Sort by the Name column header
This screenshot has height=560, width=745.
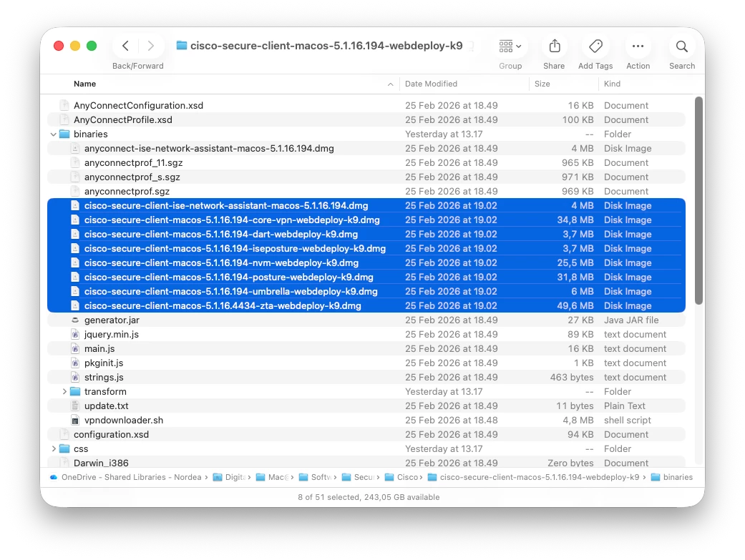[x=84, y=84]
